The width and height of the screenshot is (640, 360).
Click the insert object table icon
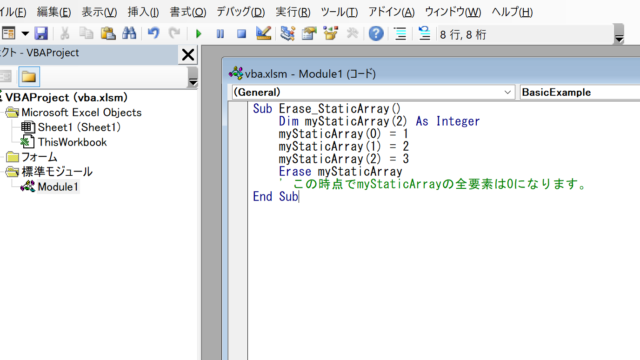[x=8, y=33]
